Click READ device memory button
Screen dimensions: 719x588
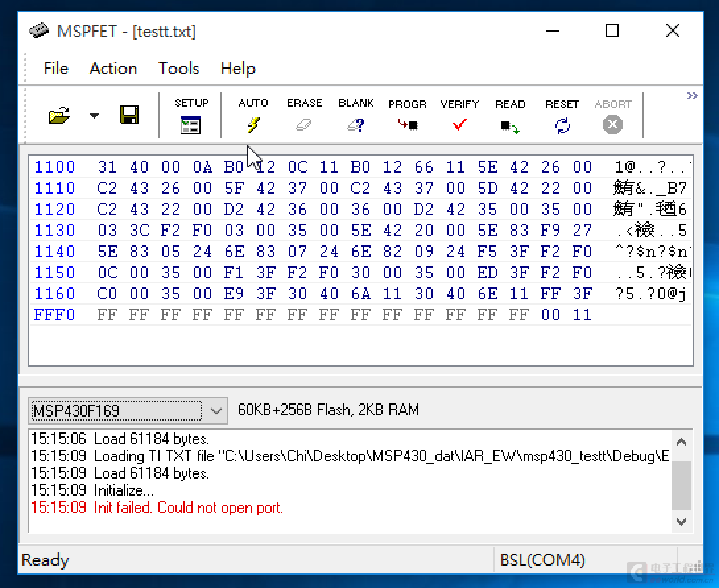point(510,115)
